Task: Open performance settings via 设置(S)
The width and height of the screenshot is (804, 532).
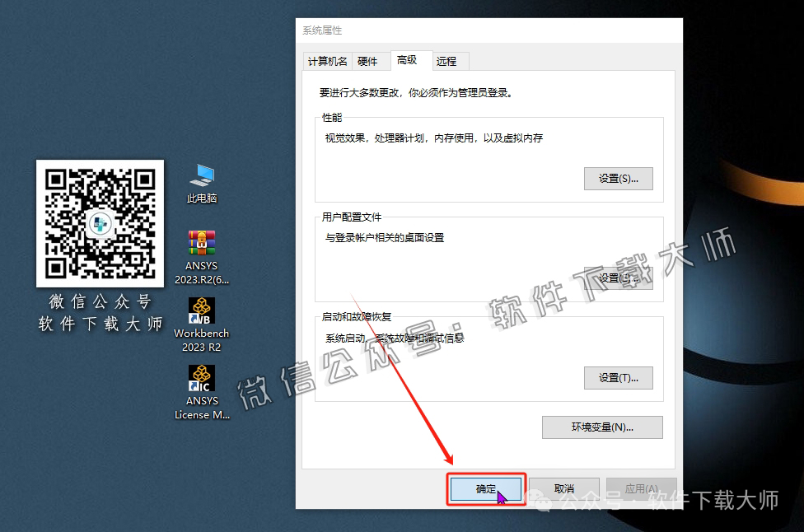Action: click(x=619, y=179)
